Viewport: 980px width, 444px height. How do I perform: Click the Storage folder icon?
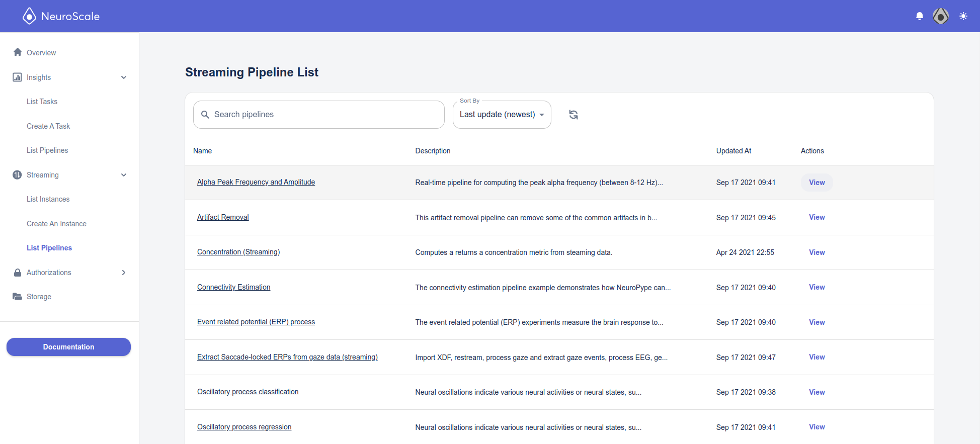click(18, 296)
